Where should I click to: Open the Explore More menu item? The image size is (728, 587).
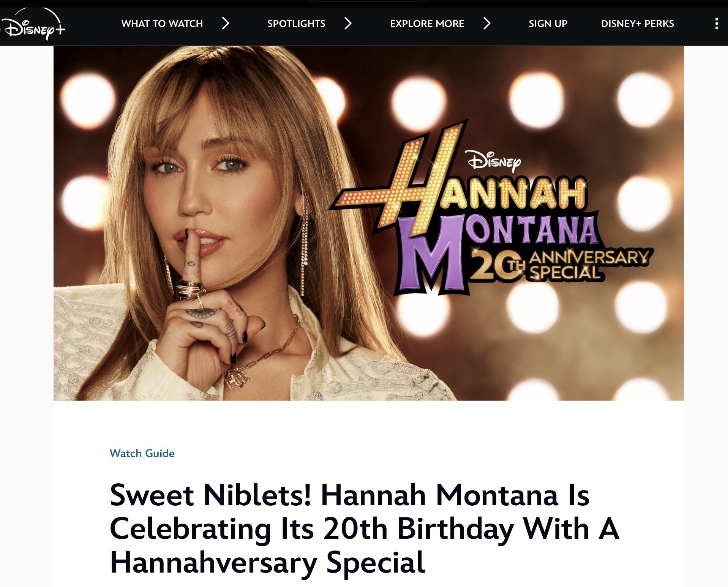tap(427, 24)
